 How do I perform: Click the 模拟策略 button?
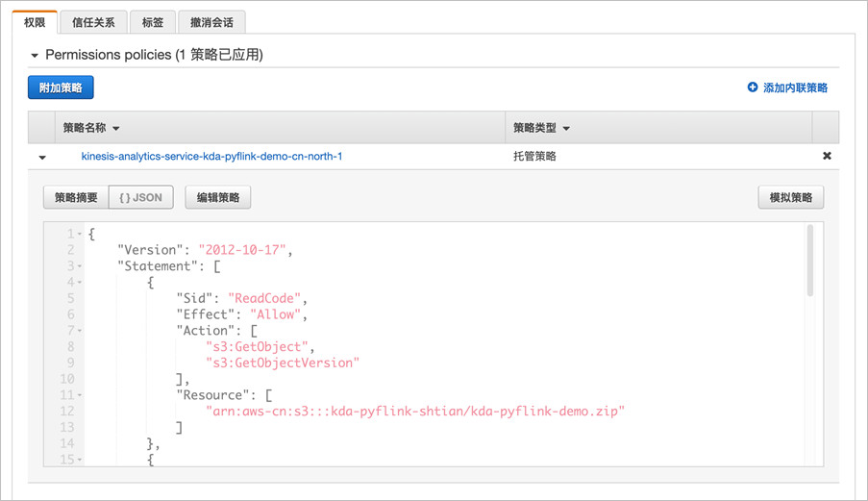coord(790,198)
